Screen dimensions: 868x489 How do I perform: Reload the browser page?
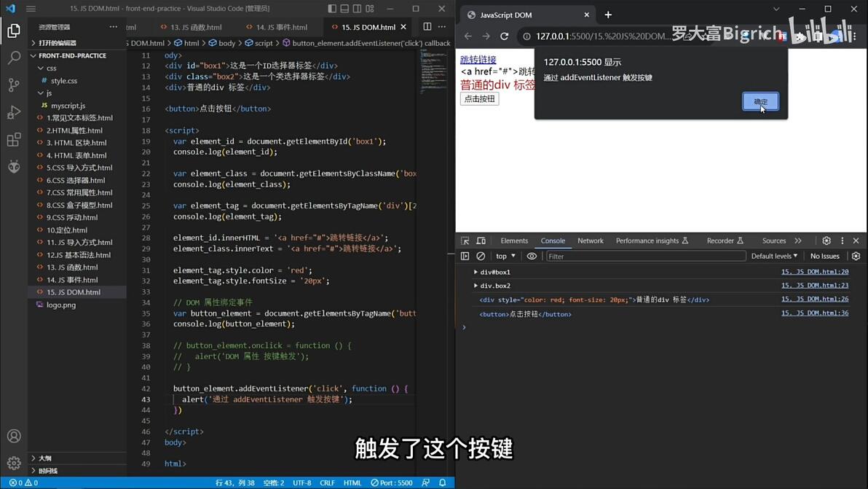505,36
